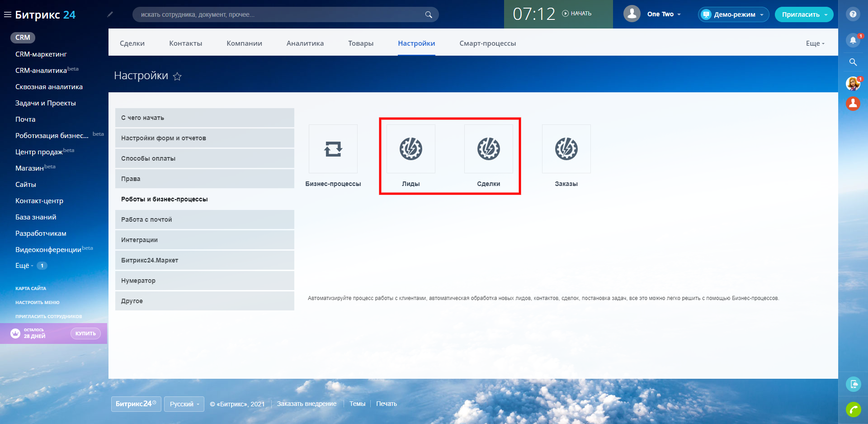The width and height of the screenshot is (868, 424).
Task: Select С чего начать settings section
Action: point(205,118)
